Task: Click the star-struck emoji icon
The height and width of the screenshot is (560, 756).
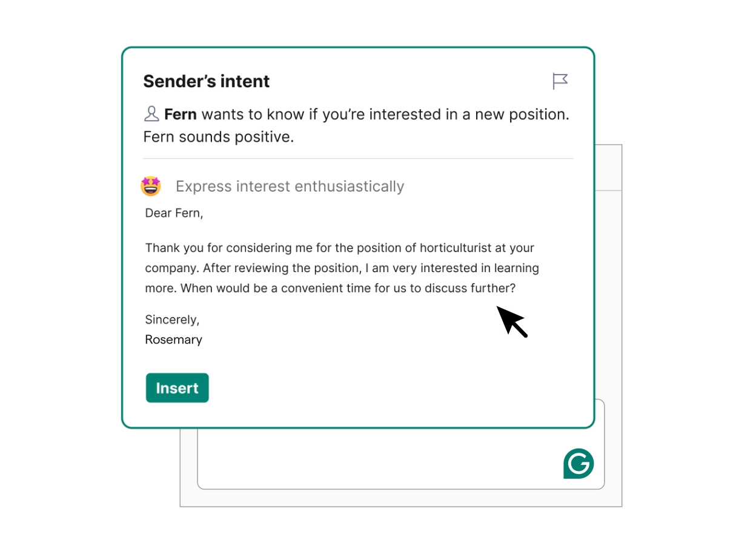Action: point(151,186)
